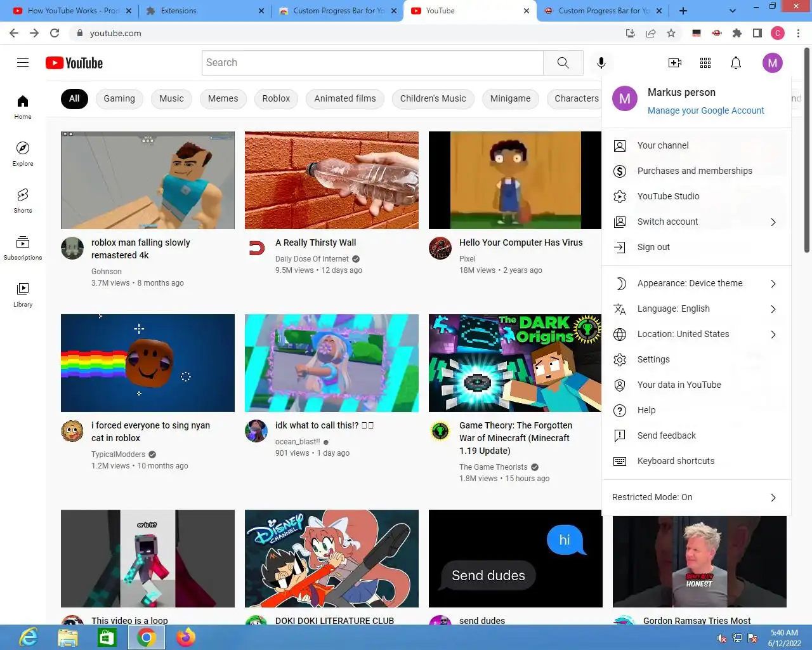812x650 pixels.
Task: Select Help from the account menu
Action: pos(696,410)
